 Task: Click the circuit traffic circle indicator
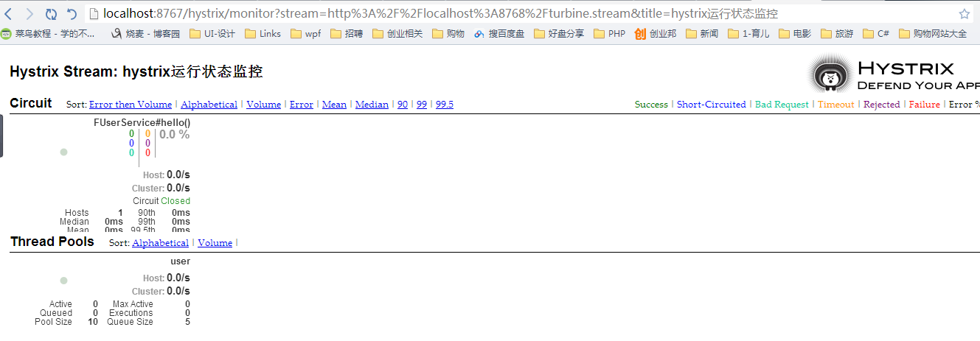click(63, 152)
